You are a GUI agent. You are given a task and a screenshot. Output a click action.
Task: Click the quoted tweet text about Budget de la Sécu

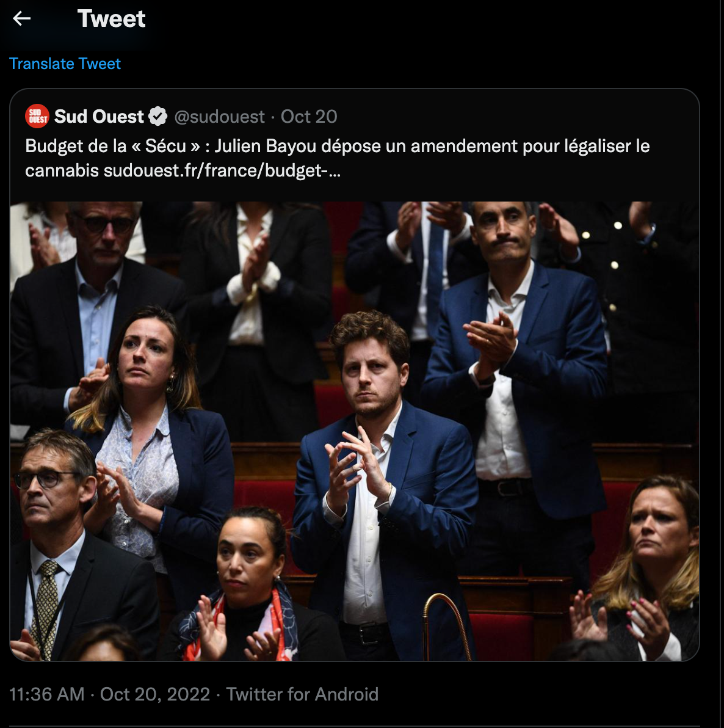click(338, 158)
